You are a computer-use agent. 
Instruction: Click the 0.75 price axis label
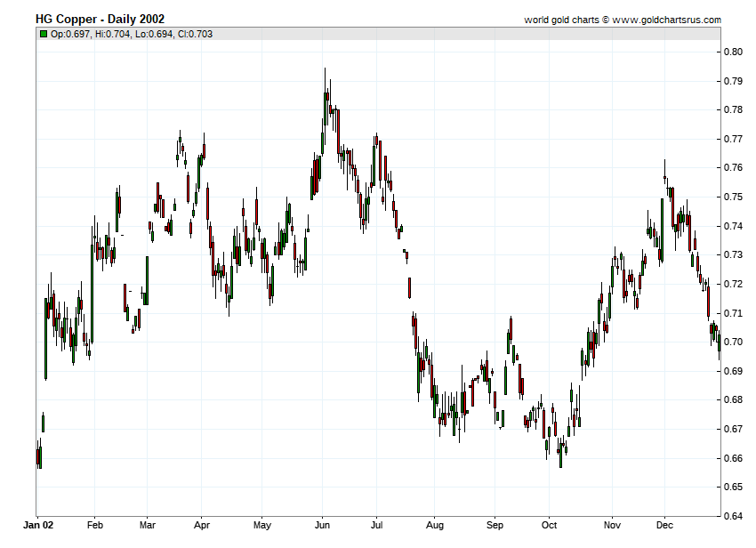pyautogui.click(x=734, y=197)
